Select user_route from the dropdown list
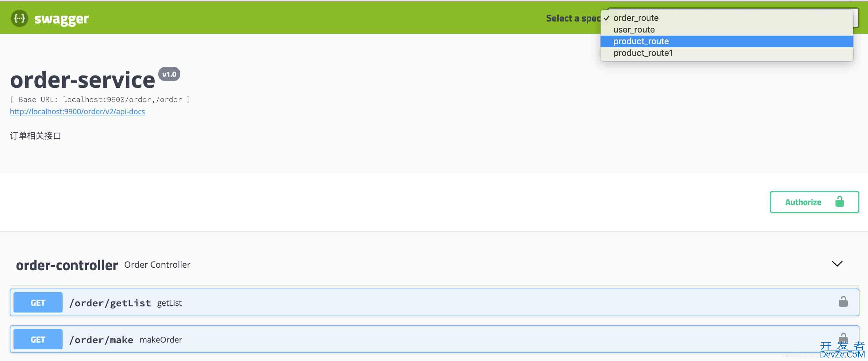Screen dimensions: 868x361 pos(633,29)
